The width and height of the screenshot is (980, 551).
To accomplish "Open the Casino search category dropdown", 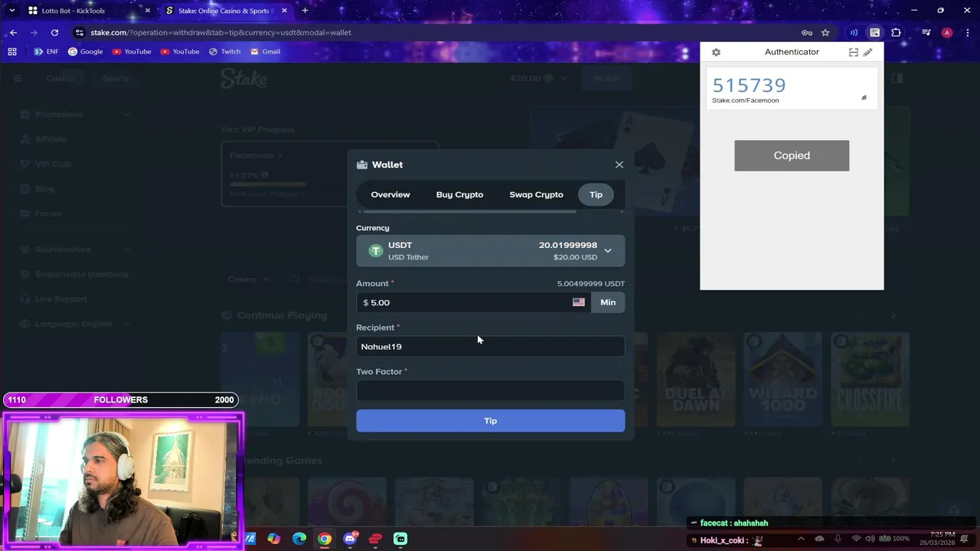I will (x=249, y=279).
